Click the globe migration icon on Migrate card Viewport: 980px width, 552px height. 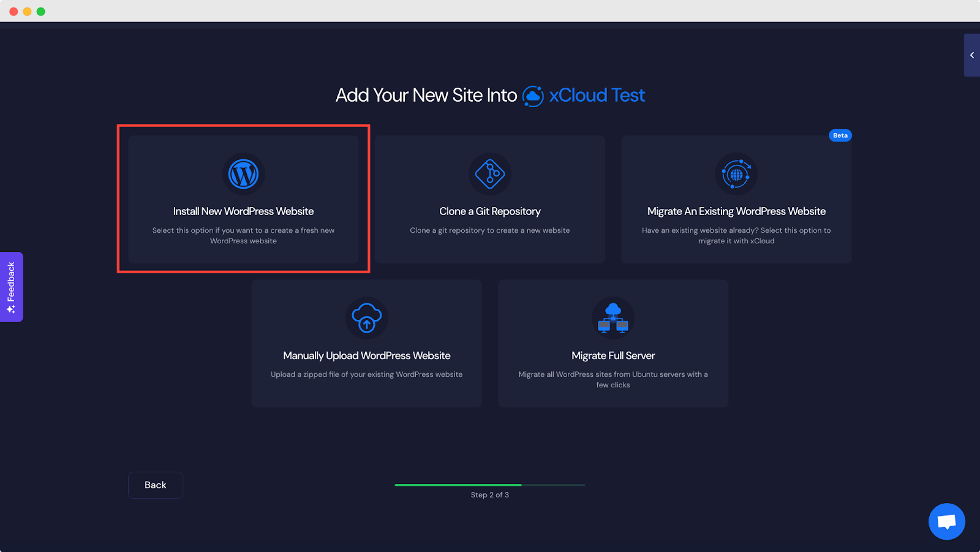(736, 173)
